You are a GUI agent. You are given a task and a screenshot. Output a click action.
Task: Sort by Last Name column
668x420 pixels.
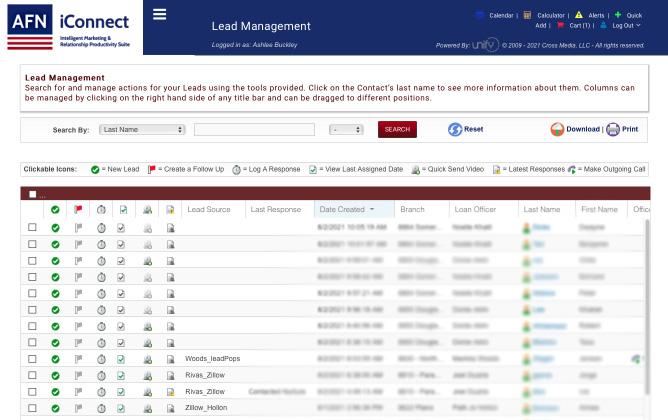pyautogui.click(x=542, y=210)
